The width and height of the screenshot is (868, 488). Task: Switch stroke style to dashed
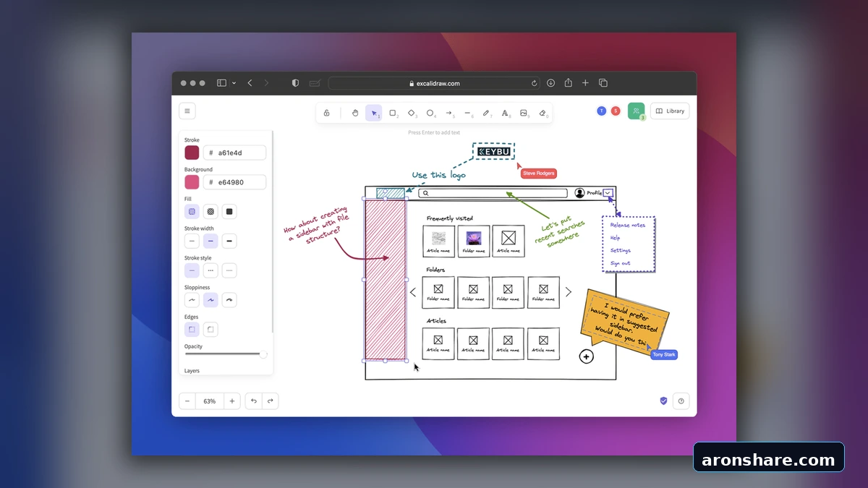click(210, 270)
